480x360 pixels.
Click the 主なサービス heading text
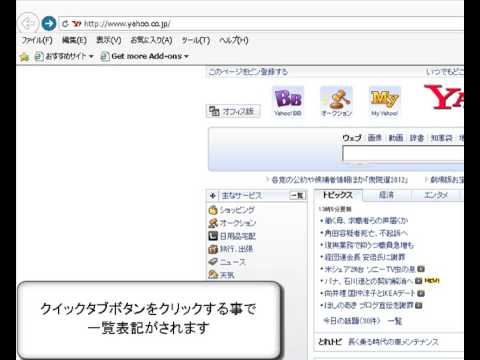(x=242, y=196)
